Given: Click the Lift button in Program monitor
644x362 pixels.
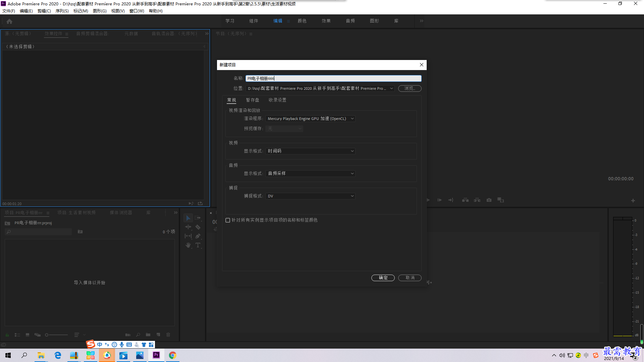Looking at the screenshot, I should pos(465,200).
